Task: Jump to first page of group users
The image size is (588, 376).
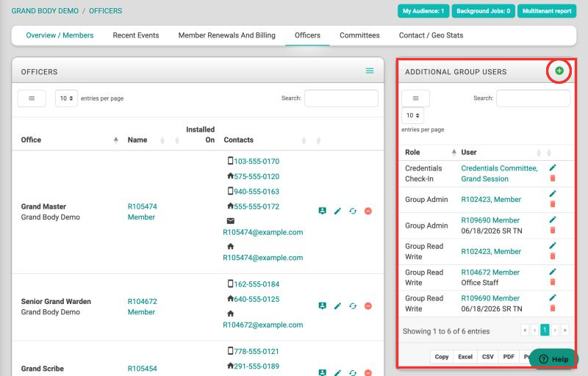Action: click(525, 330)
